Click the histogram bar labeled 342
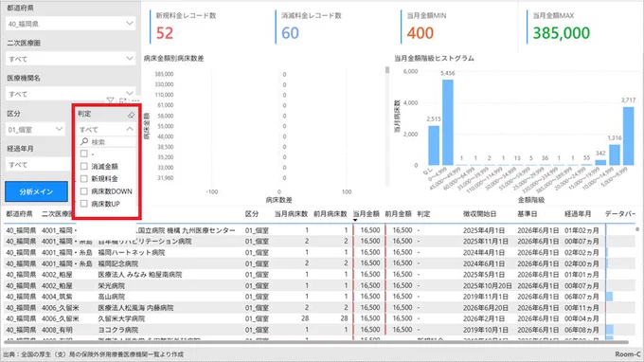Image resolution: width=644 pixels, height=362 pixels. [600, 163]
